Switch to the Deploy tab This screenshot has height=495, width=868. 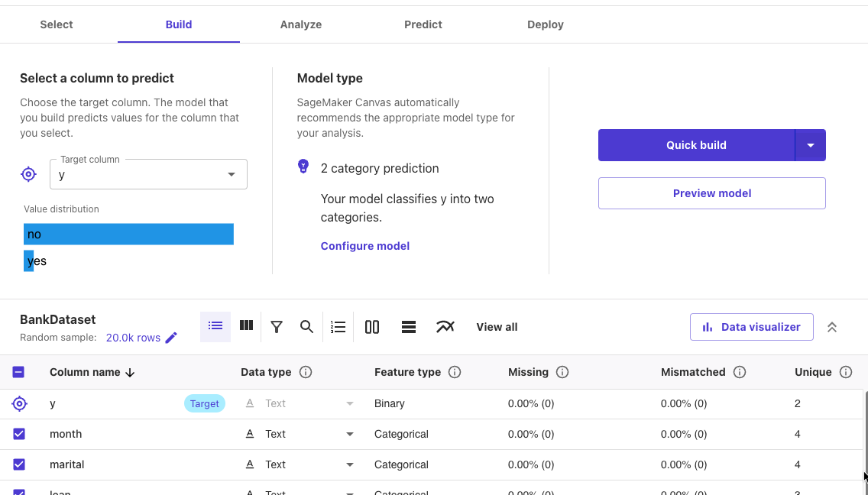[546, 24]
